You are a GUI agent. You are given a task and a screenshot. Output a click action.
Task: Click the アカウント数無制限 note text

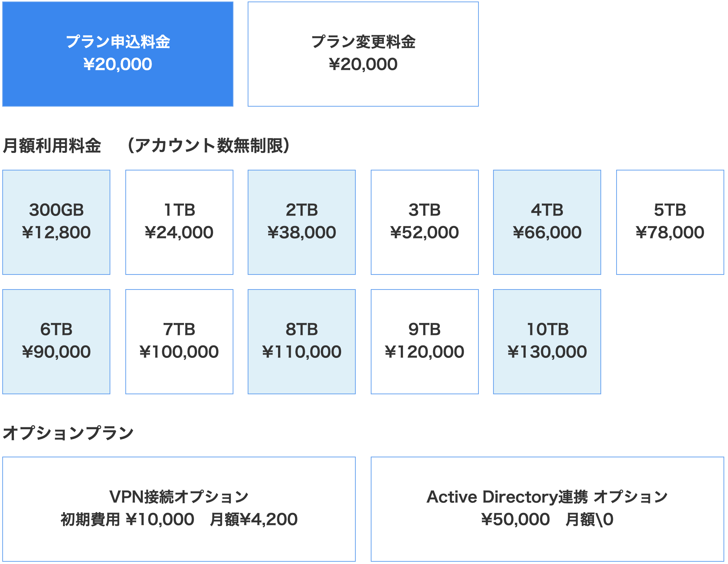click(x=209, y=146)
